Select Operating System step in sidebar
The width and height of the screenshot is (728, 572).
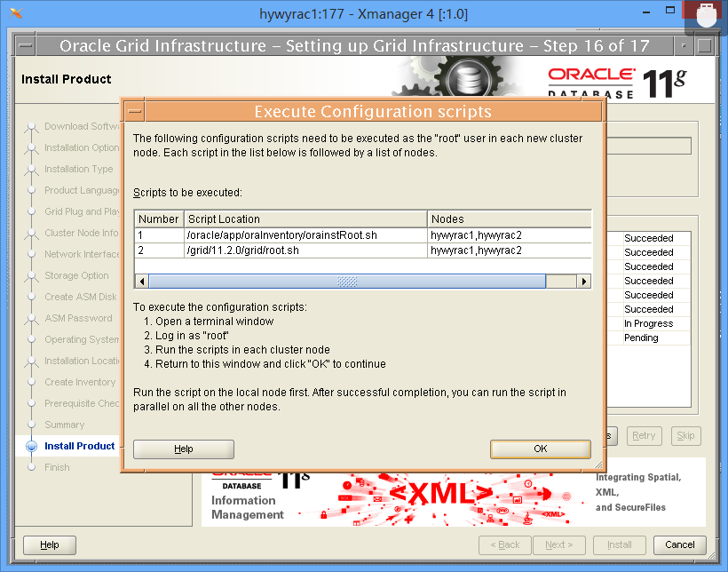click(82, 339)
